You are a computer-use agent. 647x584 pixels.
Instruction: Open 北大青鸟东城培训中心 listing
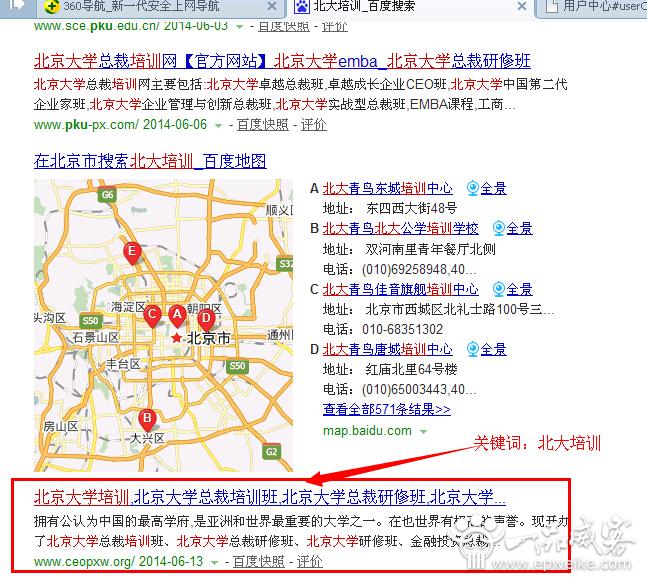coord(387,189)
